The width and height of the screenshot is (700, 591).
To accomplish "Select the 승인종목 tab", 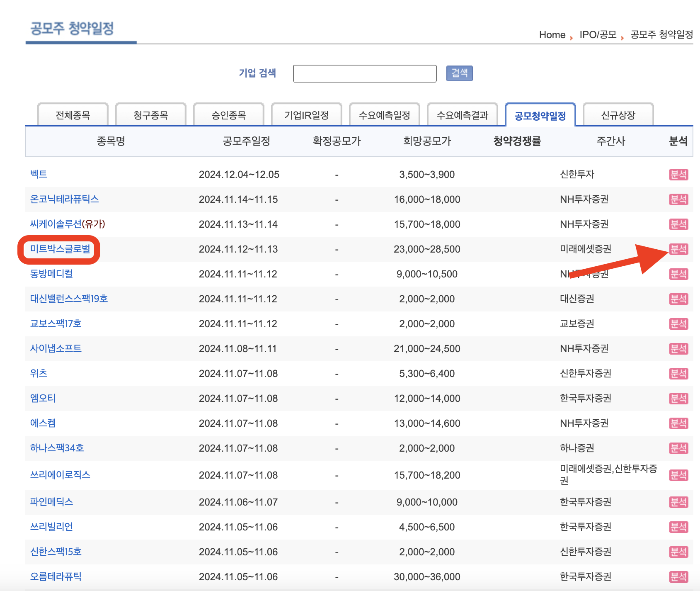I will 228,115.
